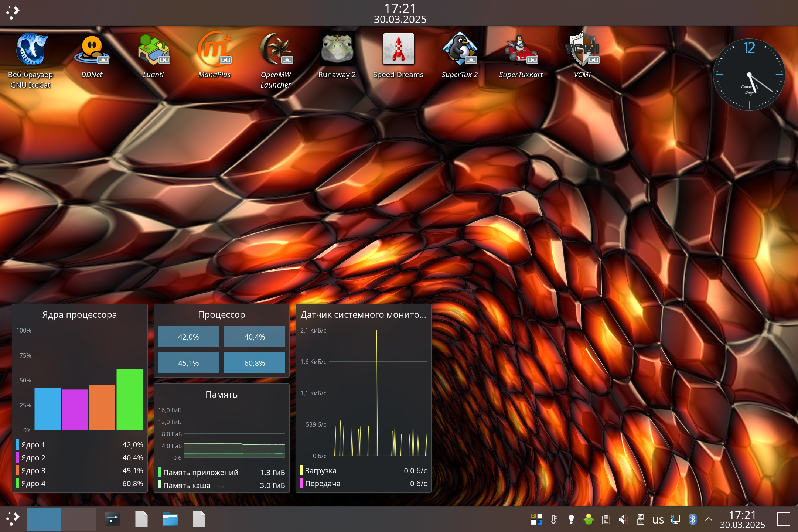Click the bottom panel clock showing 17:21
Viewport: 798px width, 532px height.
pyautogui.click(x=742, y=519)
